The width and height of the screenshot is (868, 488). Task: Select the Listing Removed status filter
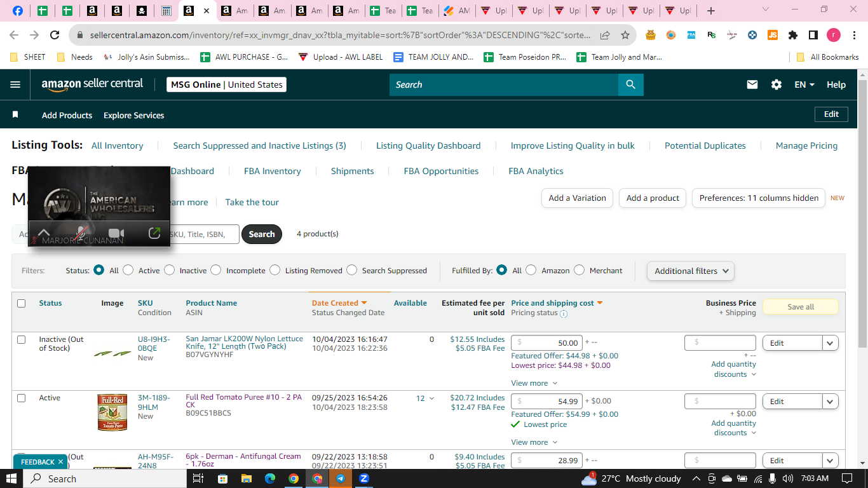(x=275, y=270)
